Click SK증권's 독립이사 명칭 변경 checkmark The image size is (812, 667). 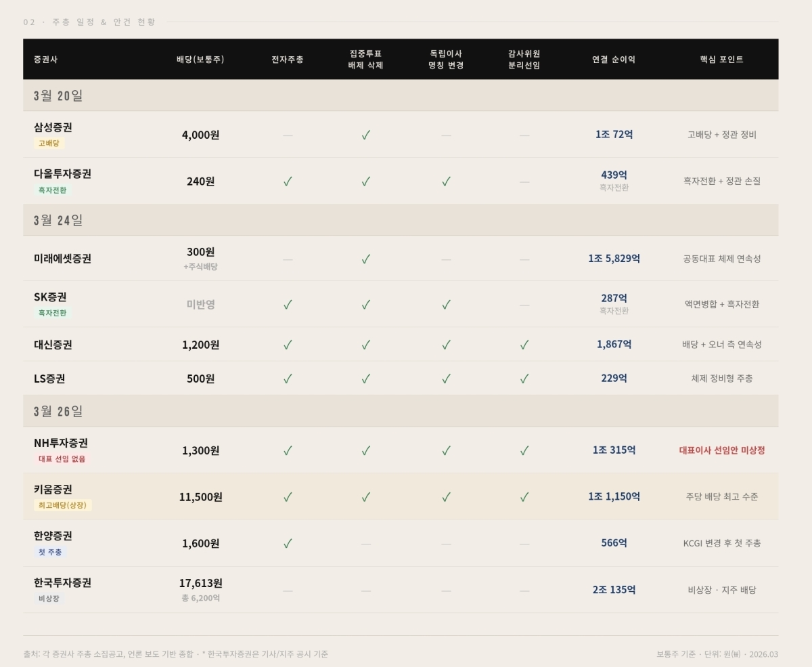tap(446, 305)
